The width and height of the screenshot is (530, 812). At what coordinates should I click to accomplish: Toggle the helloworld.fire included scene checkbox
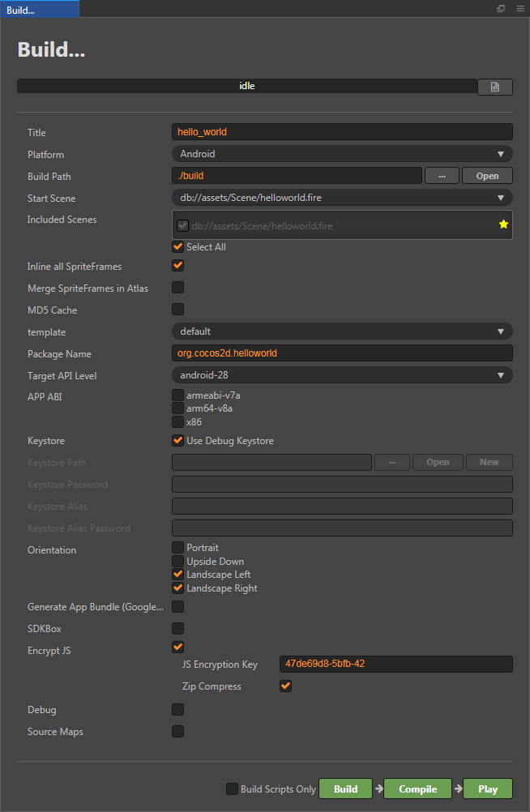coord(182,225)
